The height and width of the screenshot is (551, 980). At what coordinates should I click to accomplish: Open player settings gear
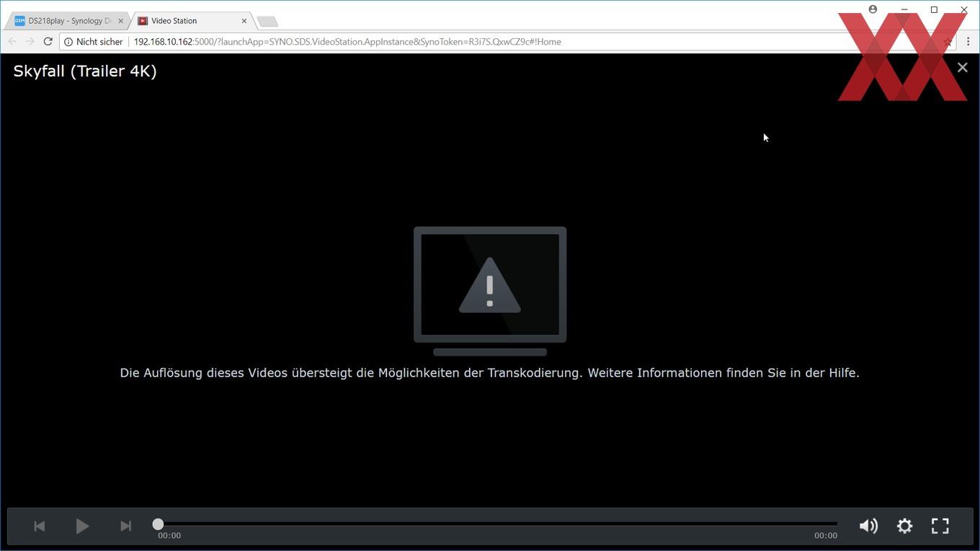(905, 526)
